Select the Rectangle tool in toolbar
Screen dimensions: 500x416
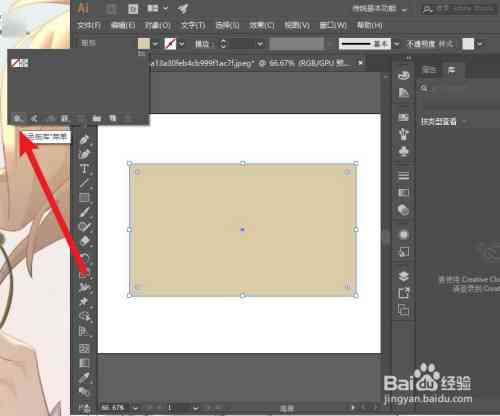pos(84,197)
